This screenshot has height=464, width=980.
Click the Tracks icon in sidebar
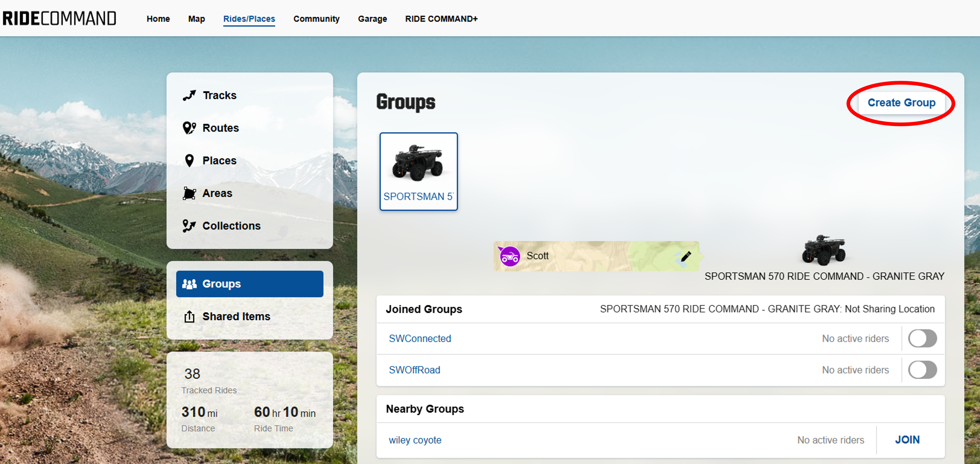189,95
